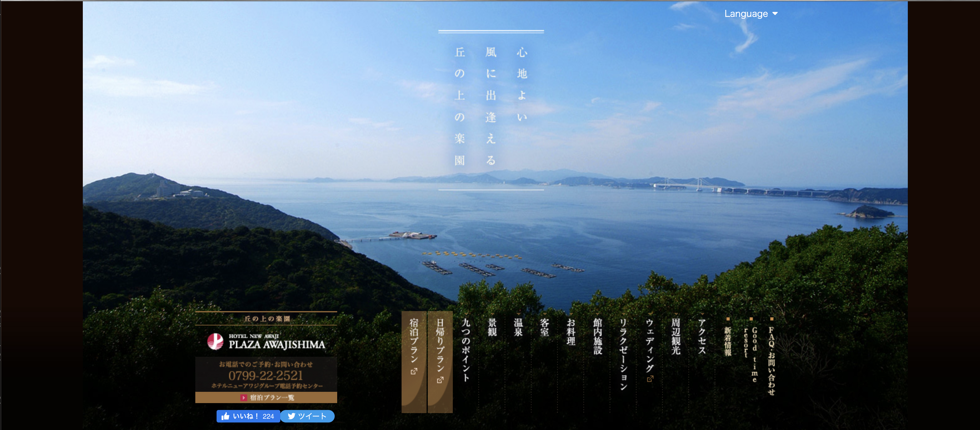
Task: Click external link icon under 日帰りプラン
Action: click(440, 380)
